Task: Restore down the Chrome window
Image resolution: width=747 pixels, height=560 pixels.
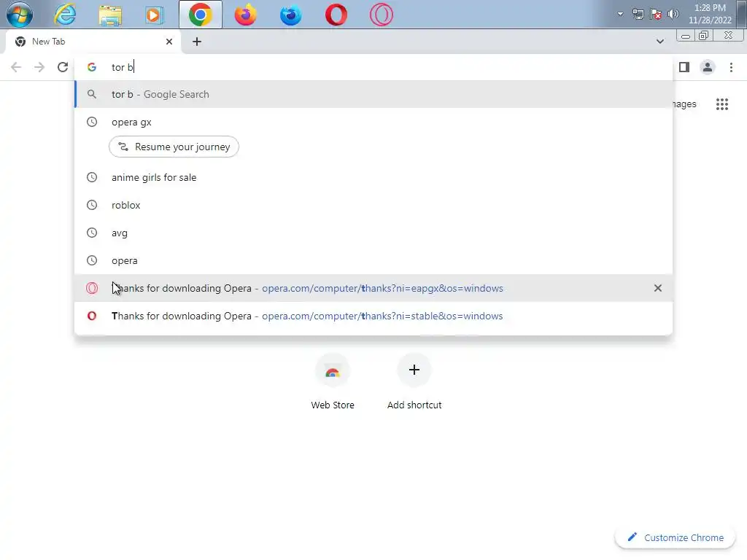Action: pos(704,36)
